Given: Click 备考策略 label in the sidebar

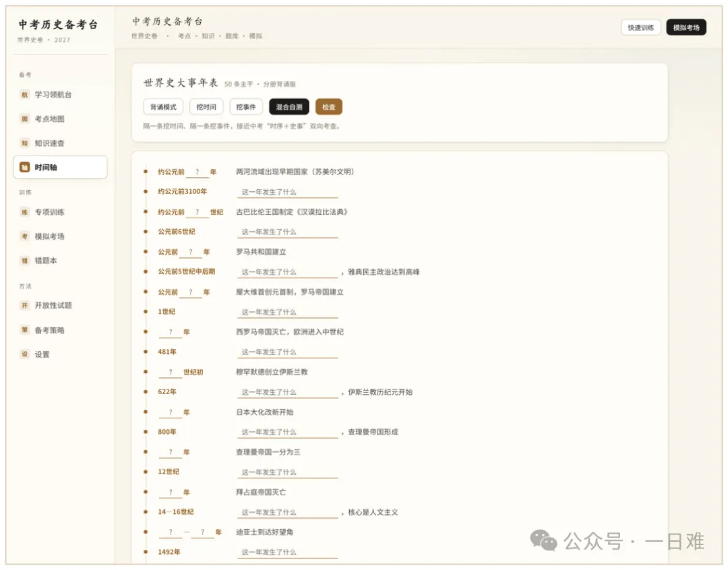Looking at the screenshot, I should pos(50,331).
